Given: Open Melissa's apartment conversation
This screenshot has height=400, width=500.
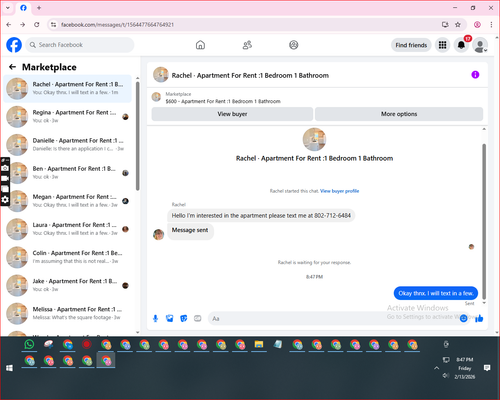Looking at the screenshot, I should tap(68, 313).
